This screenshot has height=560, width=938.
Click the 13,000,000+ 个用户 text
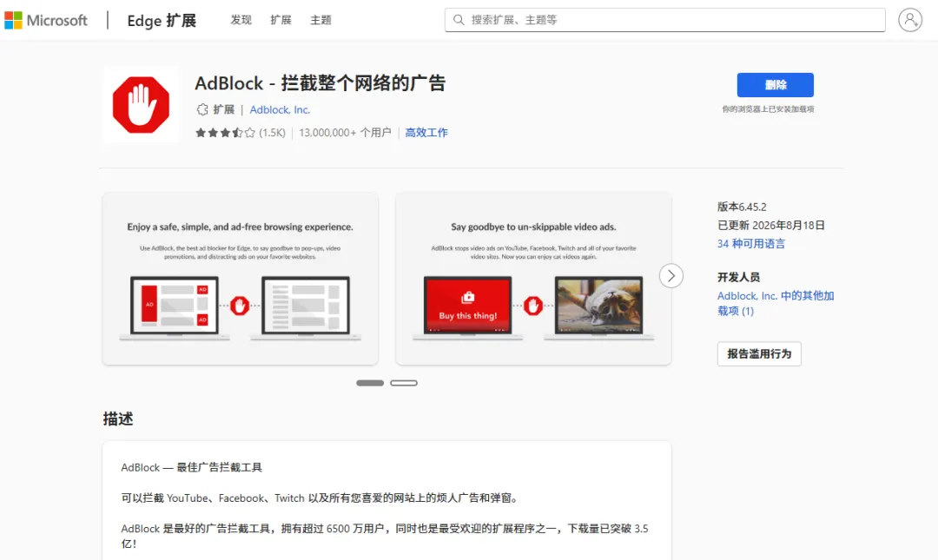click(345, 133)
